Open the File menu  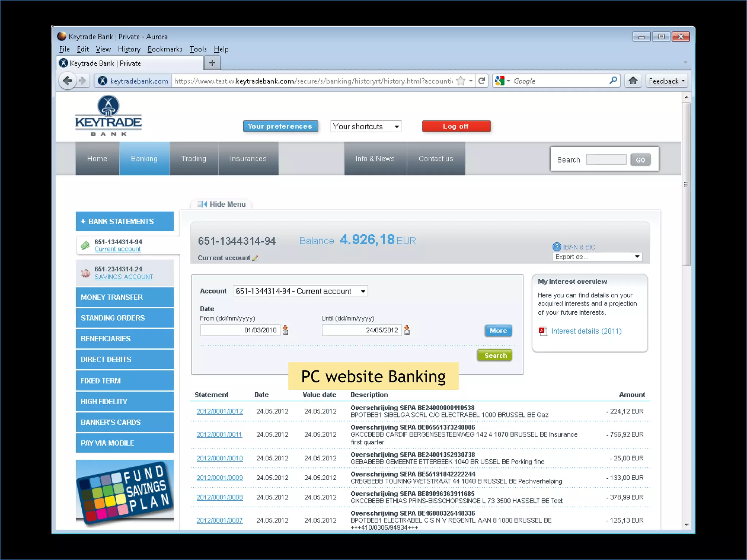coord(64,49)
